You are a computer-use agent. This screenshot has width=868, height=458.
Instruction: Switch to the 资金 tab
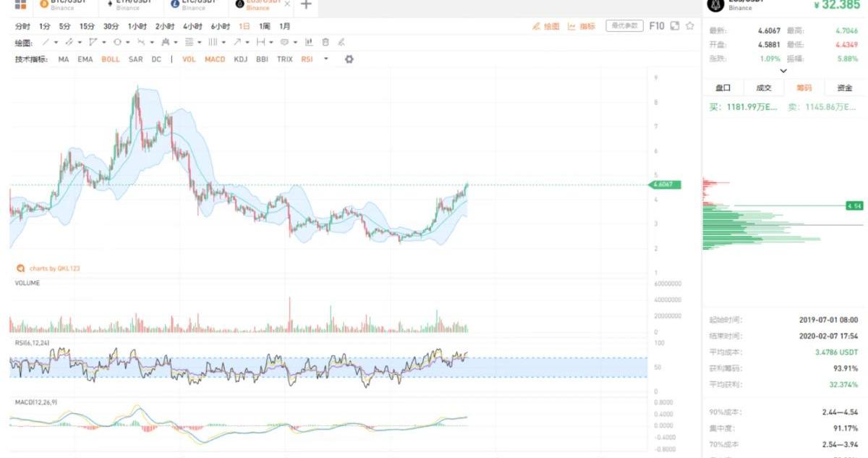844,88
